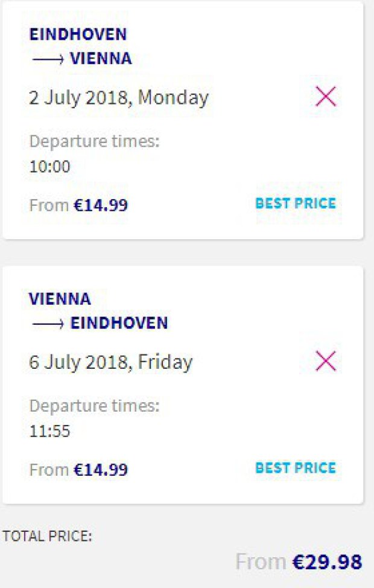Screen dimensions: 374x588
Task: Click 'Departure times:' label on the Monday flight
Action: 94,142
